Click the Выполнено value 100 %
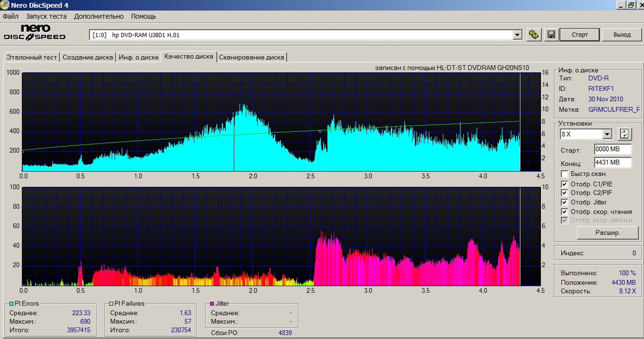 pyautogui.click(x=627, y=273)
